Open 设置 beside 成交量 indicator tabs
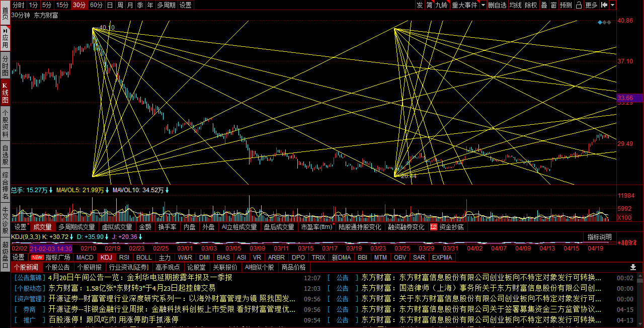The height and width of the screenshot is (328, 644). click(20, 227)
